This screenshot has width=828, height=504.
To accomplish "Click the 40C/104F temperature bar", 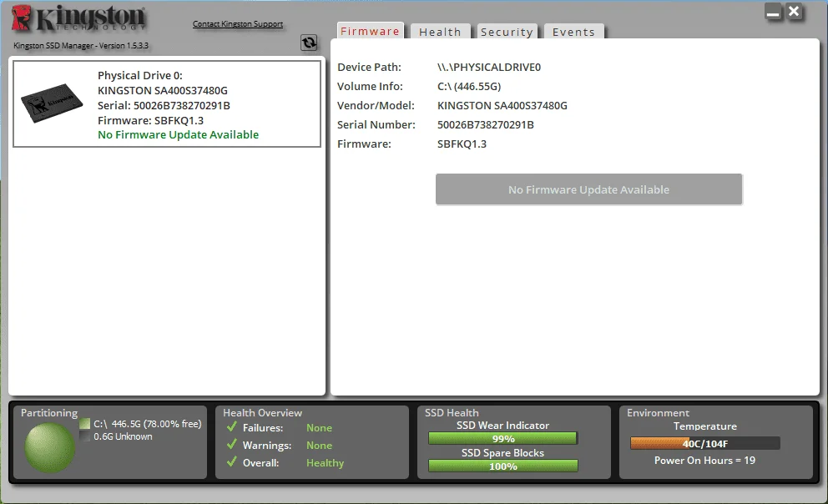I will (705, 443).
